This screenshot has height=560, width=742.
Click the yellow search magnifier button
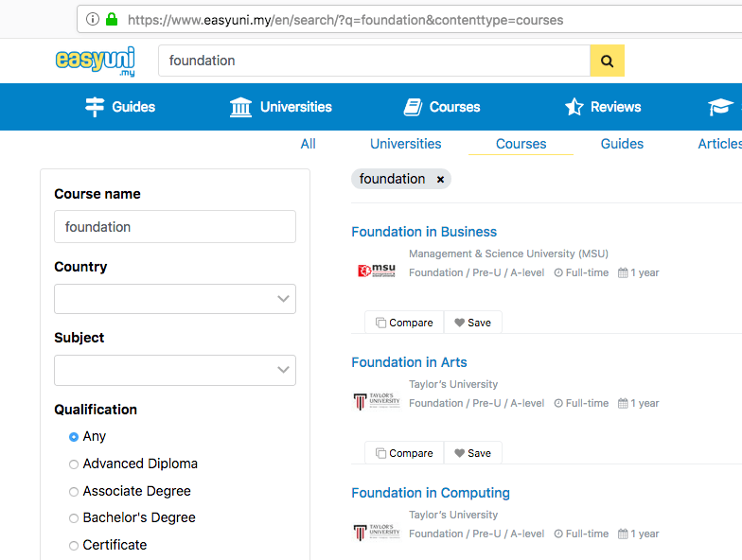click(x=608, y=61)
